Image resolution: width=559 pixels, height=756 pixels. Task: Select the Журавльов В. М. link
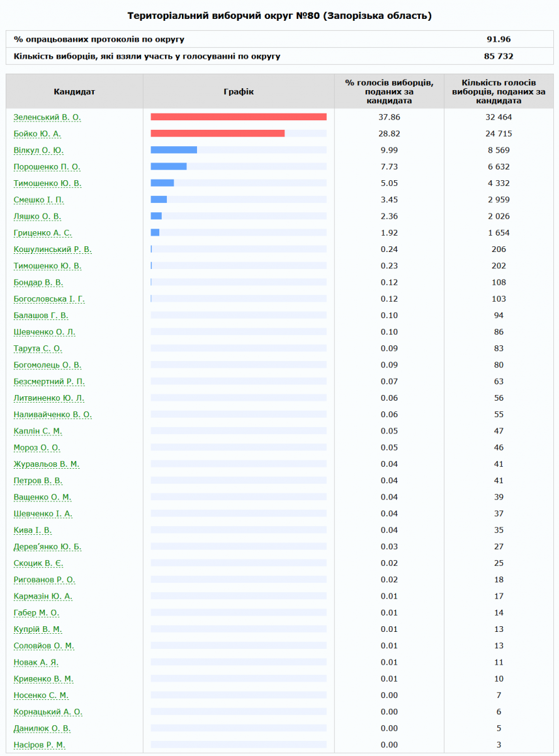pyautogui.click(x=47, y=464)
